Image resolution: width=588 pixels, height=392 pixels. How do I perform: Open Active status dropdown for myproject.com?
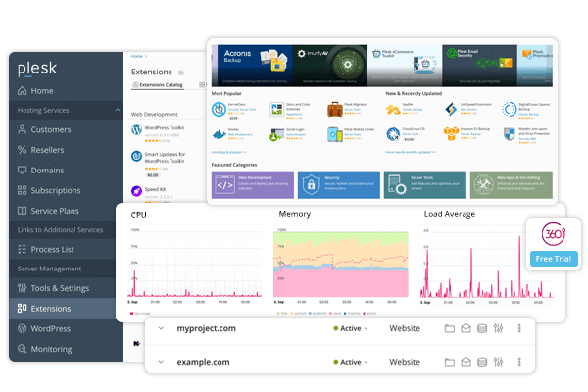coord(349,329)
